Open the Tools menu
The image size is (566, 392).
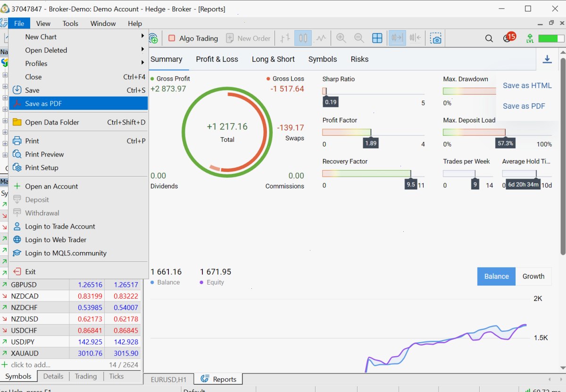70,23
